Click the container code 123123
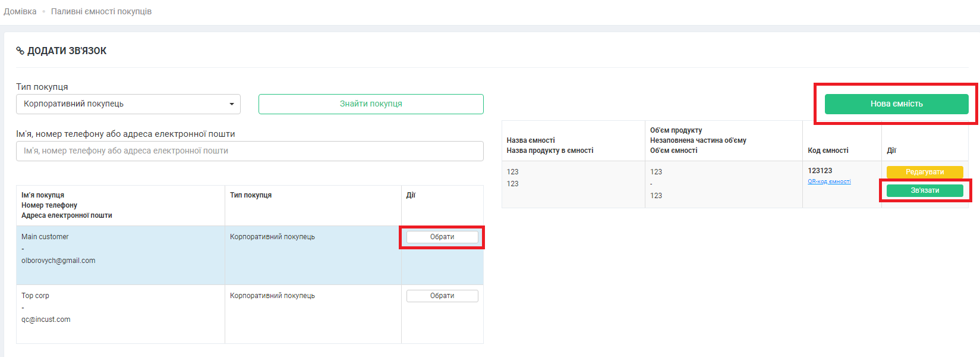 coord(820,171)
